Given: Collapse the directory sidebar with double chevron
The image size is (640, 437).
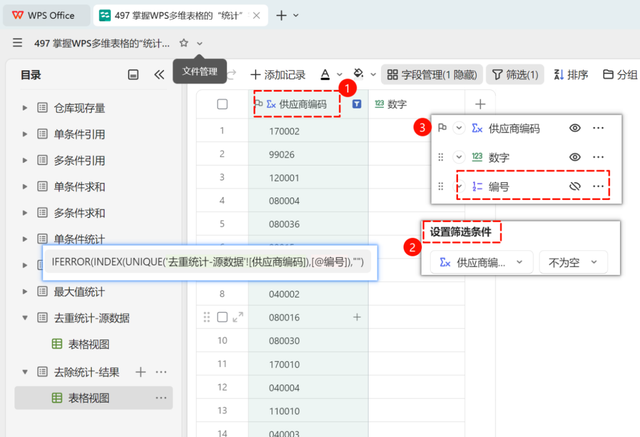Looking at the screenshot, I should coord(159,75).
